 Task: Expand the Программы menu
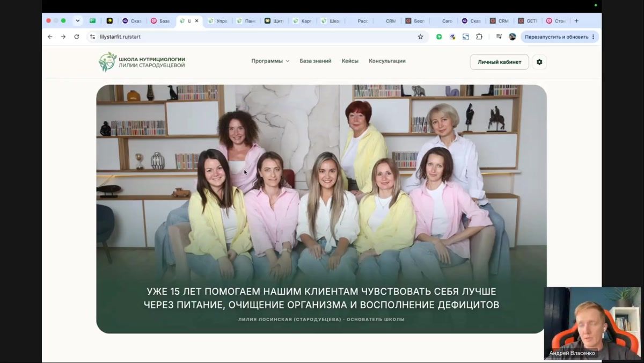coord(270,61)
